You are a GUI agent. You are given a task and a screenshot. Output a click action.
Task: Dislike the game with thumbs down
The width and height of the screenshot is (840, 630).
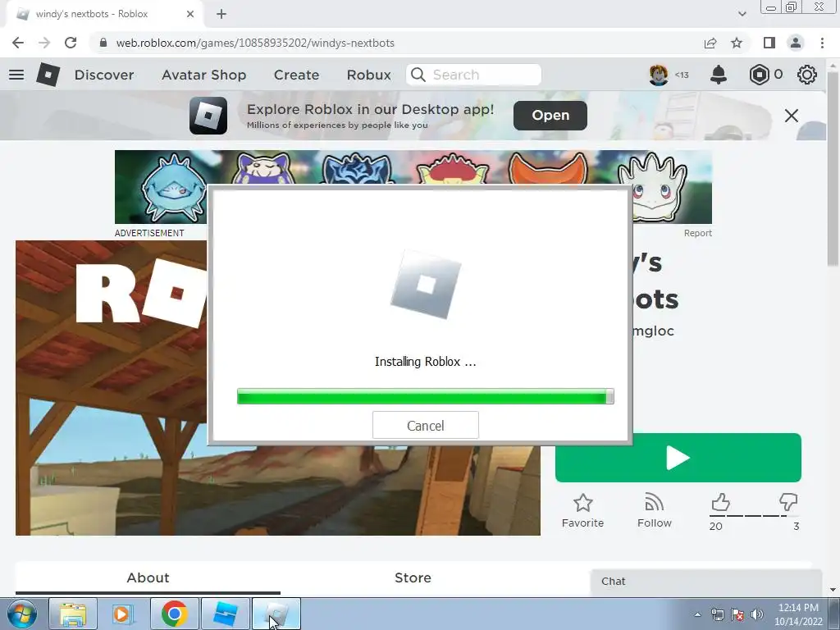(x=788, y=503)
